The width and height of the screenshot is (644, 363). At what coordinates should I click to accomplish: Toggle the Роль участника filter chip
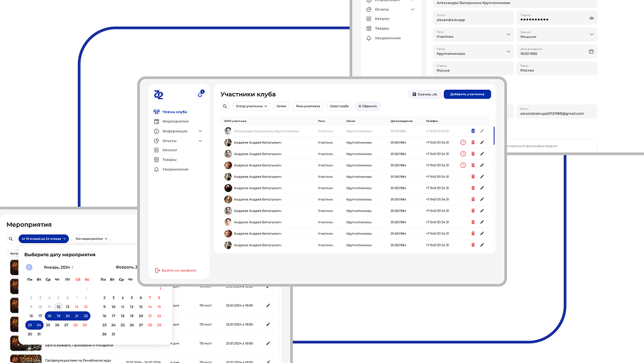[x=308, y=106]
